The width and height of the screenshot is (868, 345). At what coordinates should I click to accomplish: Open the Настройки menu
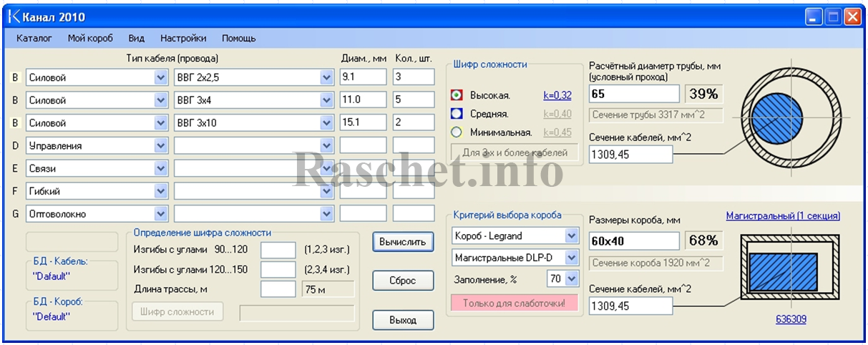[183, 38]
